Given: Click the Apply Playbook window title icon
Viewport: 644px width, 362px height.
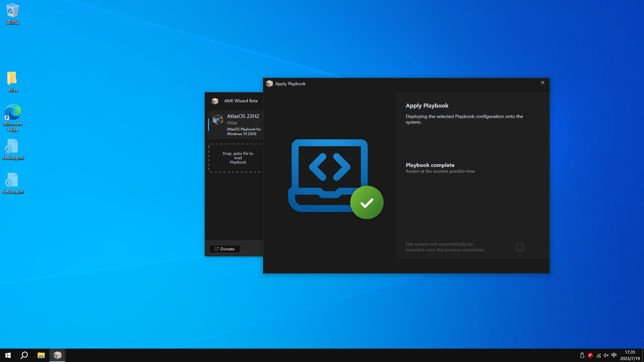Looking at the screenshot, I should click(269, 83).
